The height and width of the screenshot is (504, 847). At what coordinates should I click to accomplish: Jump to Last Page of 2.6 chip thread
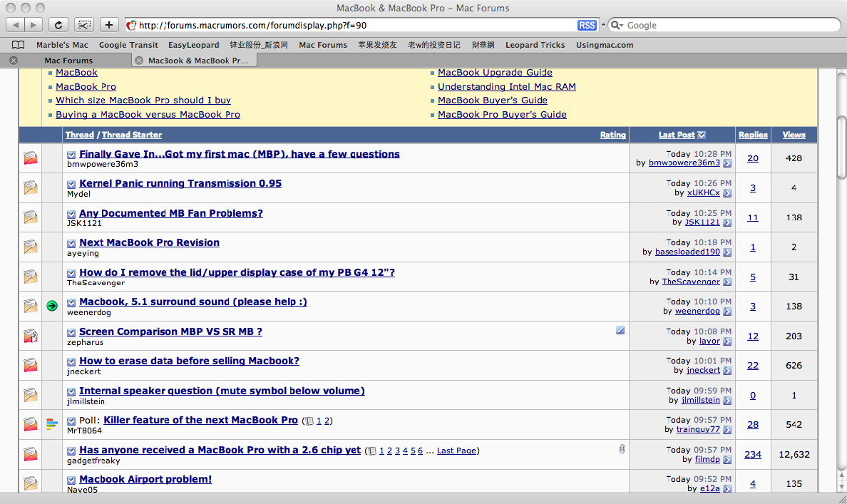pyautogui.click(x=456, y=451)
